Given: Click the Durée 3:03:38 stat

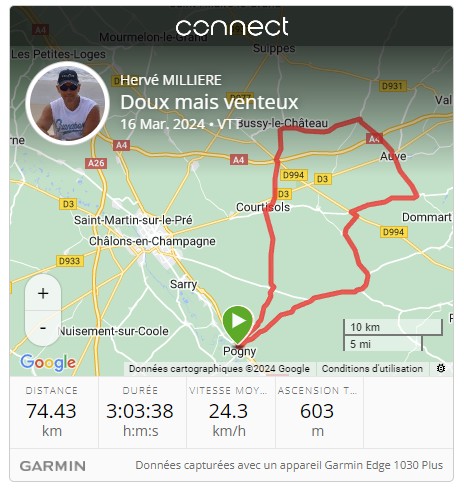Looking at the screenshot, I should [140, 413].
